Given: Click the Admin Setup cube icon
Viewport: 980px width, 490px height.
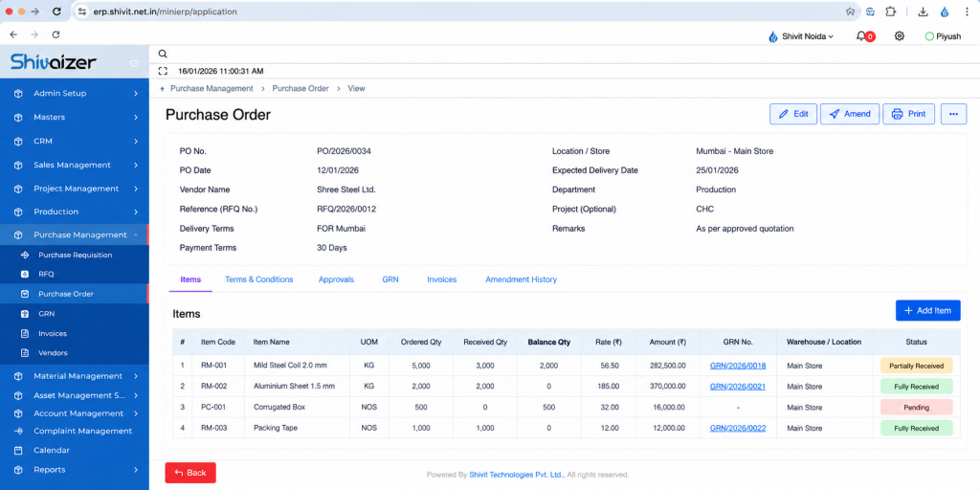Looking at the screenshot, I should click(x=18, y=94).
